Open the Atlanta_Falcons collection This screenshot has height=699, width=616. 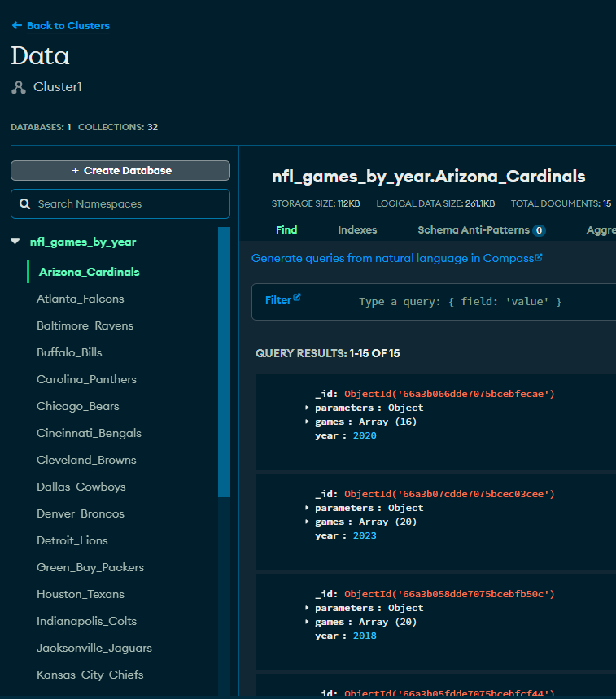pyautogui.click(x=81, y=299)
